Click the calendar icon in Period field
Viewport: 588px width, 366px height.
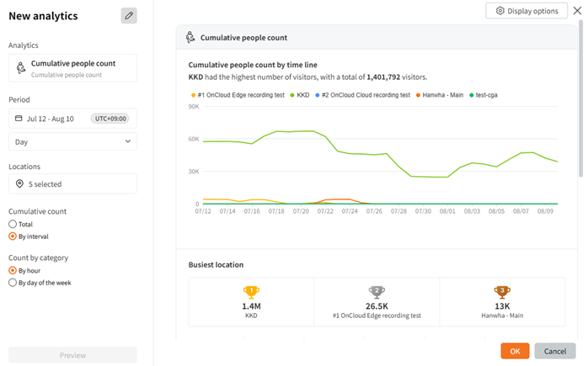(x=19, y=119)
